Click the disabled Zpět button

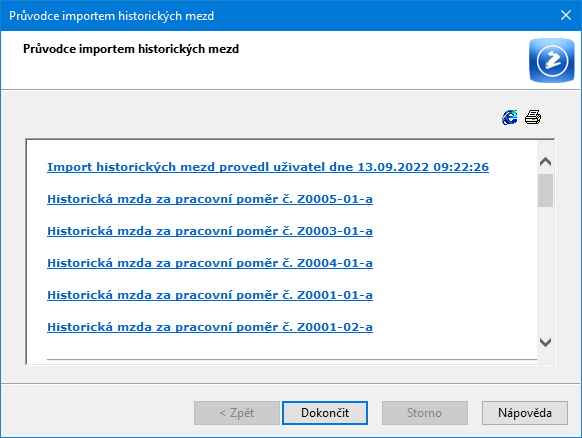(x=237, y=413)
